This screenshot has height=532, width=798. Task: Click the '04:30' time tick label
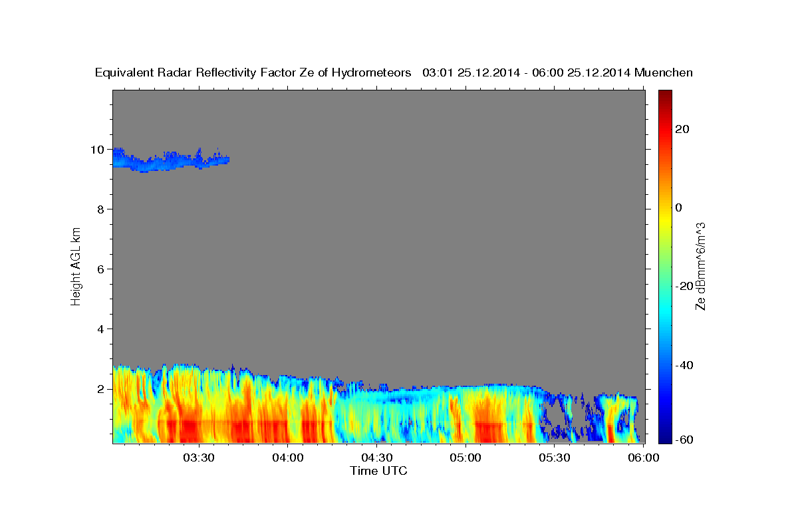376,458
